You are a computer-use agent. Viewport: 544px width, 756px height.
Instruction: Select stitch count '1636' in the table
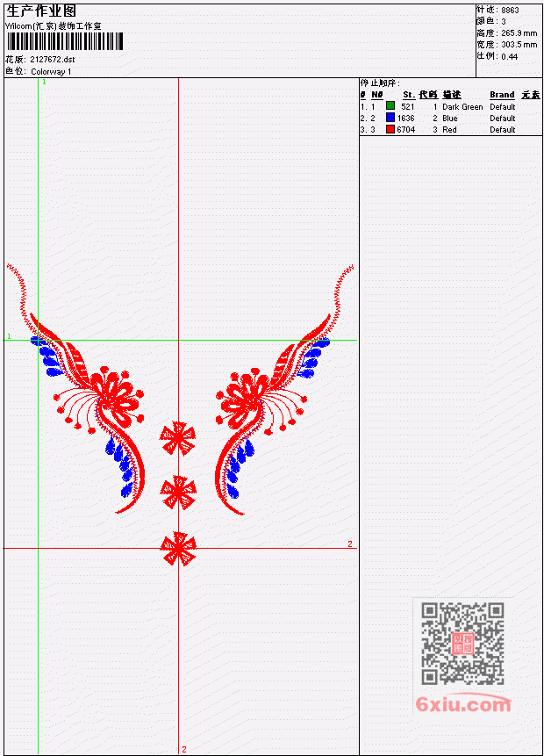pyautogui.click(x=405, y=119)
